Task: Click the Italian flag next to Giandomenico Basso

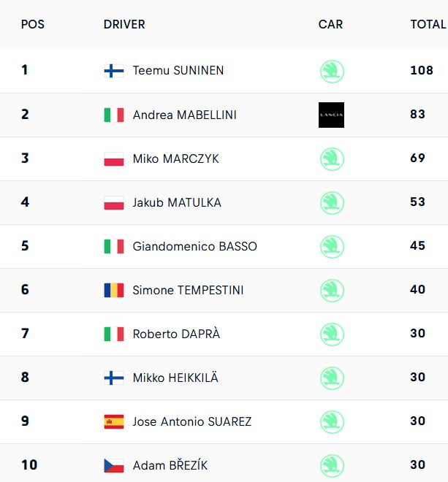Action: (114, 247)
